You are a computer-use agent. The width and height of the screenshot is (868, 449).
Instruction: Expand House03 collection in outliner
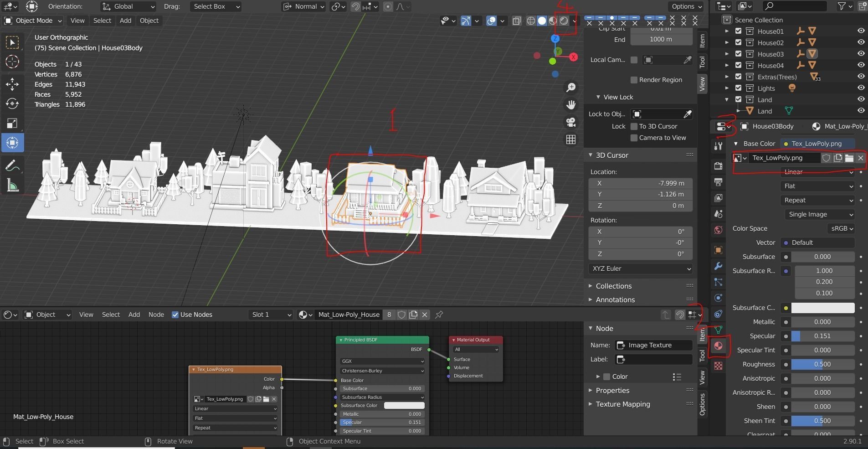(727, 54)
